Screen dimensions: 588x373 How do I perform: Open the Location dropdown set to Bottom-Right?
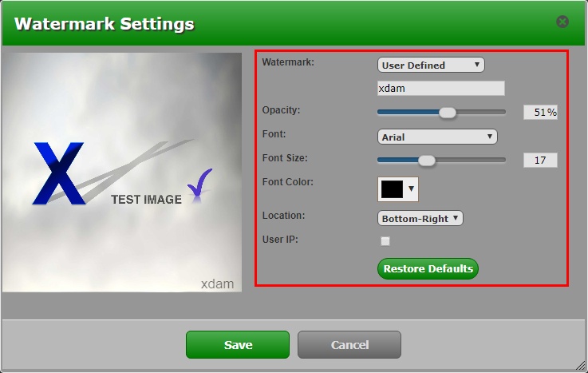[x=420, y=218]
